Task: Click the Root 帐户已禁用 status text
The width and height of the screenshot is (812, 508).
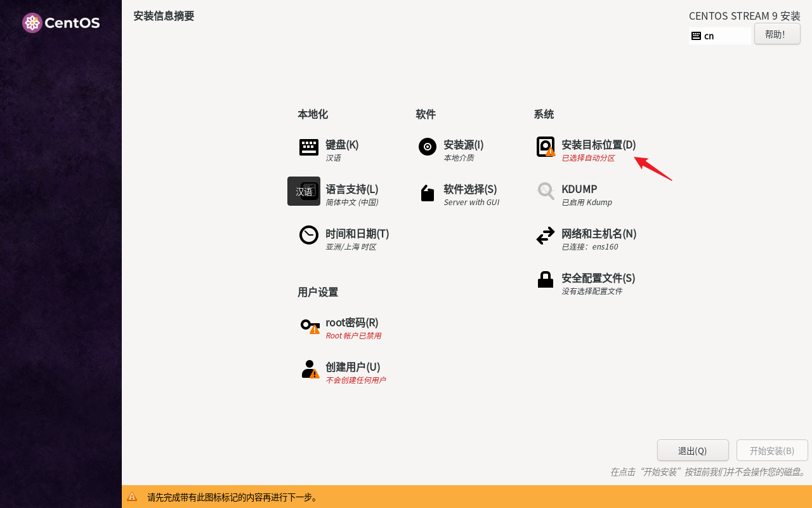Action: (x=353, y=336)
